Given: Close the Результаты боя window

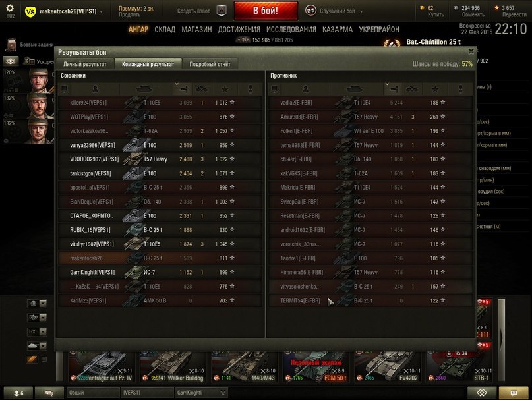Looking at the screenshot, I should coord(471,51).
